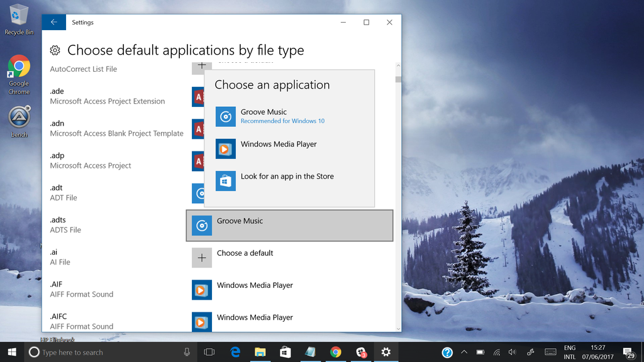644x362 pixels.
Task: Open File Explorer from the taskbar
Action: tap(260, 352)
